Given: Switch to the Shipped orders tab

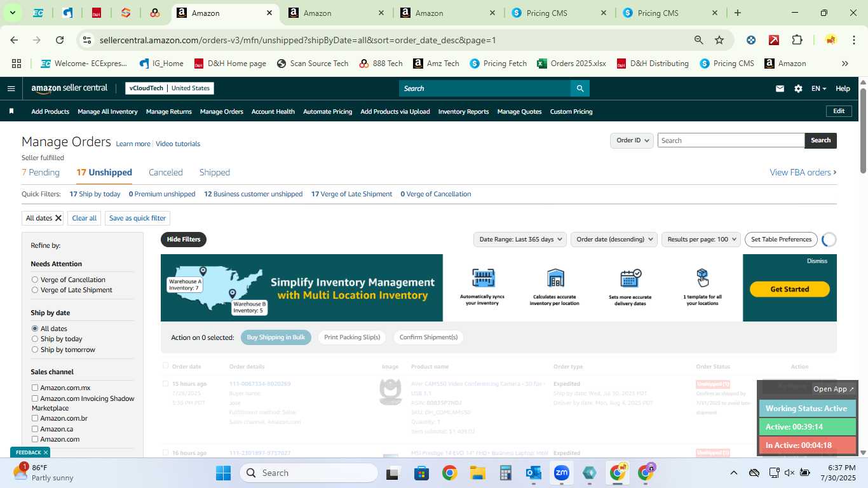Looking at the screenshot, I should [x=215, y=172].
